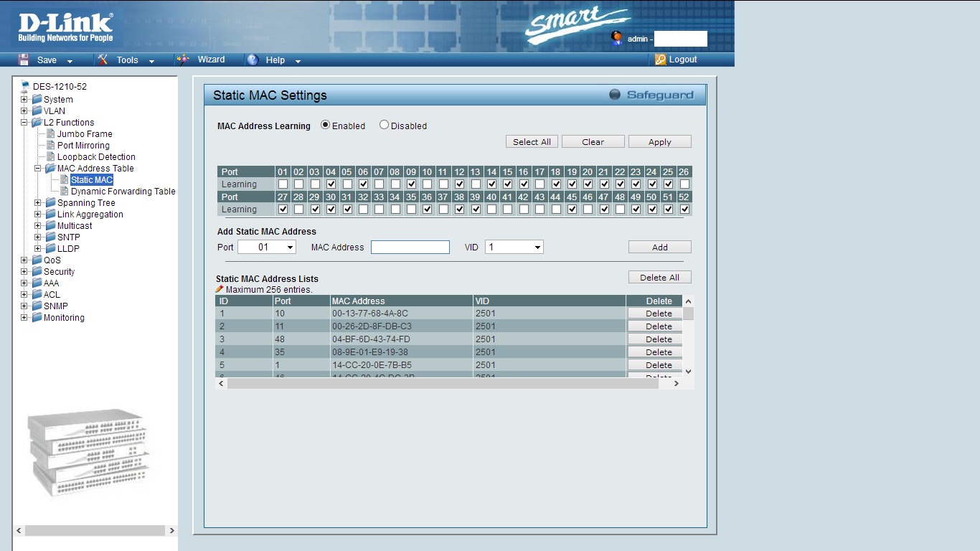Click the Security folder icon
Image resolution: width=980 pixels, height=551 pixels.
(37, 272)
